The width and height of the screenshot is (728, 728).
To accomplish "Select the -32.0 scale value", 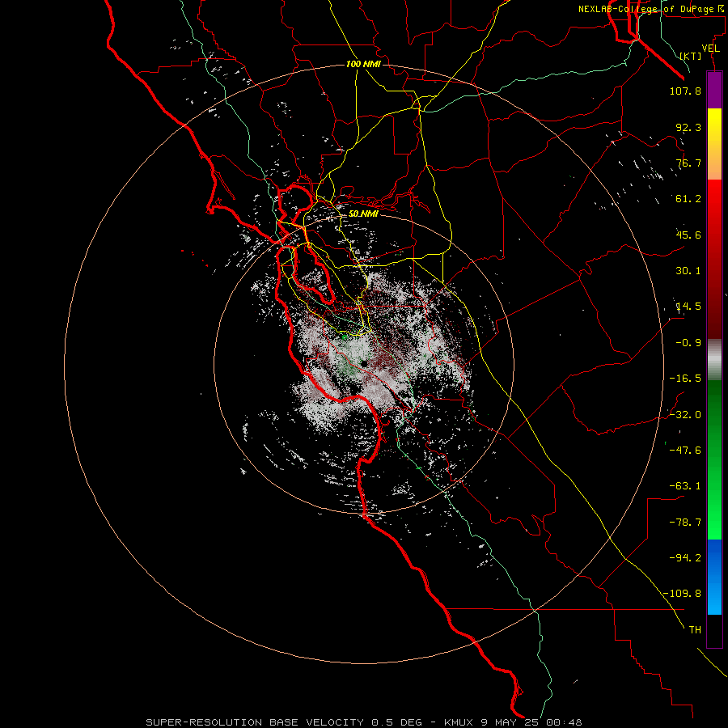I will (x=685, y=414).
